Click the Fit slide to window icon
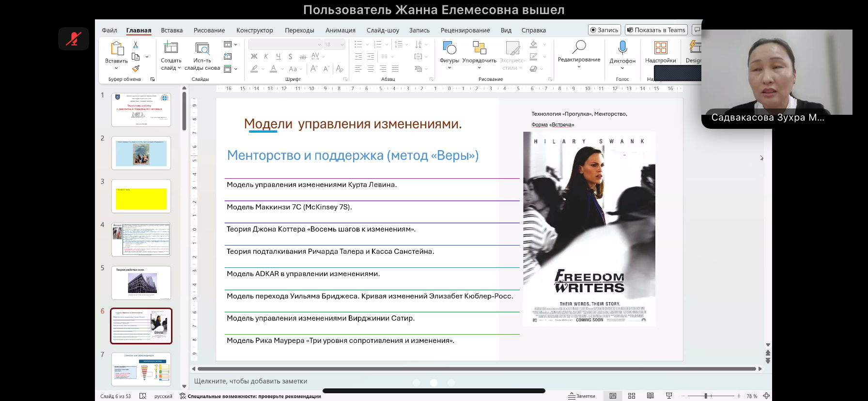The image size is (868, 401). point(766,396)
